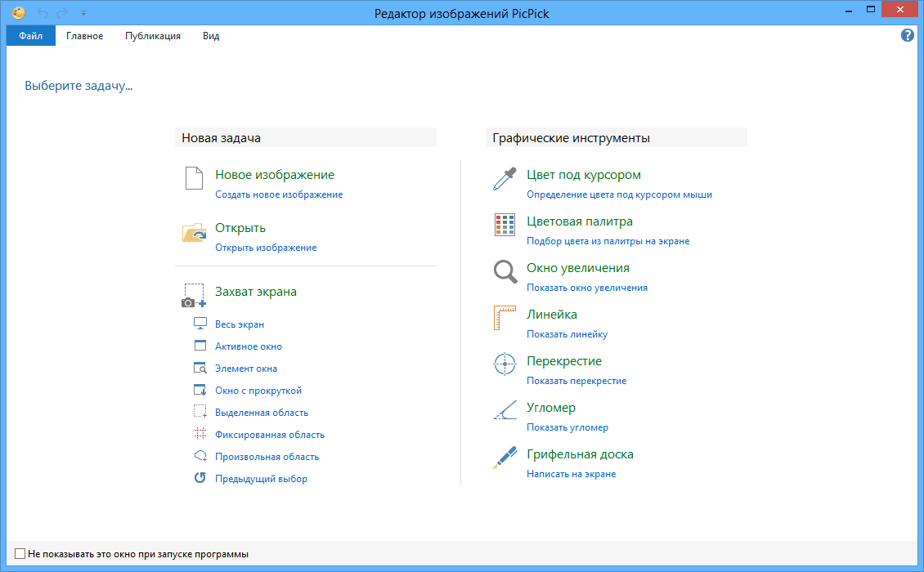This screenshot has height=572, width=924.
Task: Click the repeat arrow icon beside Предыдущий выбор
Action: pos(200,478)
